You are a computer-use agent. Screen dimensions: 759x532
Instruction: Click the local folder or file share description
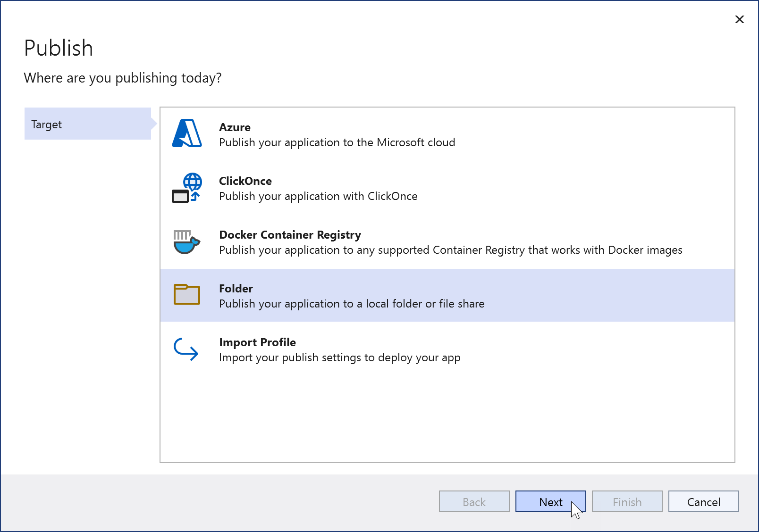(x=352, y=304)
